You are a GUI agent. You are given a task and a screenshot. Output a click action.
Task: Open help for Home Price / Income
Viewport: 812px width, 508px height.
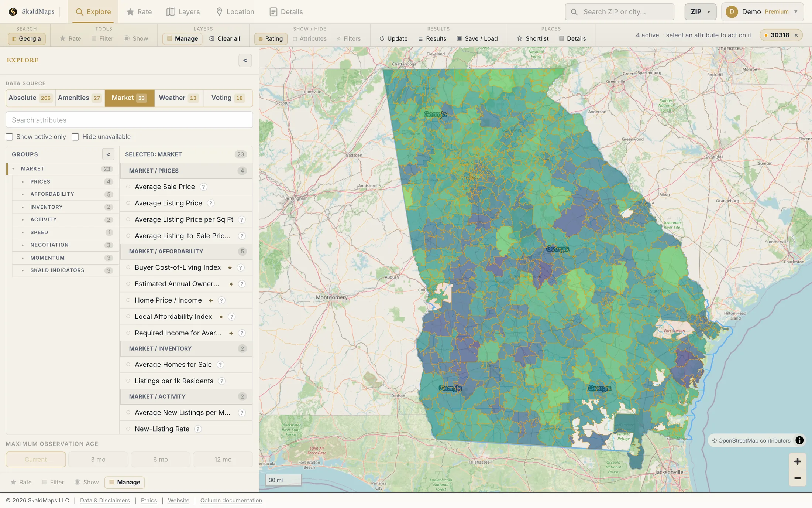pos(221,300)
